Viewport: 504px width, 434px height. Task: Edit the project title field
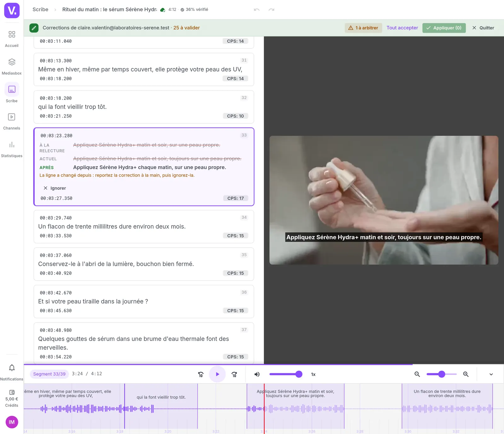coord(109,9)
